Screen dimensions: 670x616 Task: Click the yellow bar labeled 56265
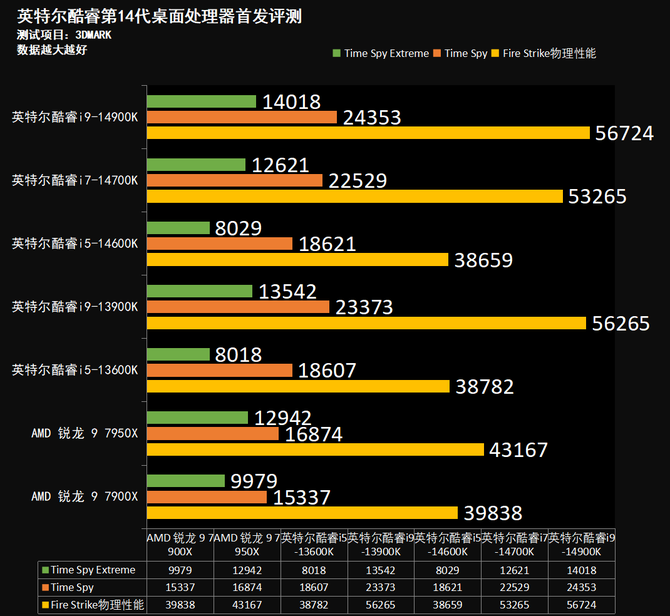(x=366, y=323)
